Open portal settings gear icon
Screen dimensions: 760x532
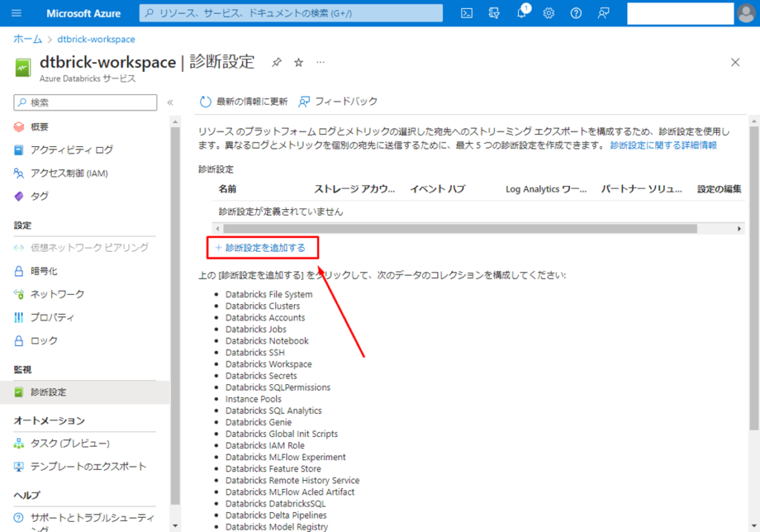click(548, 13)
